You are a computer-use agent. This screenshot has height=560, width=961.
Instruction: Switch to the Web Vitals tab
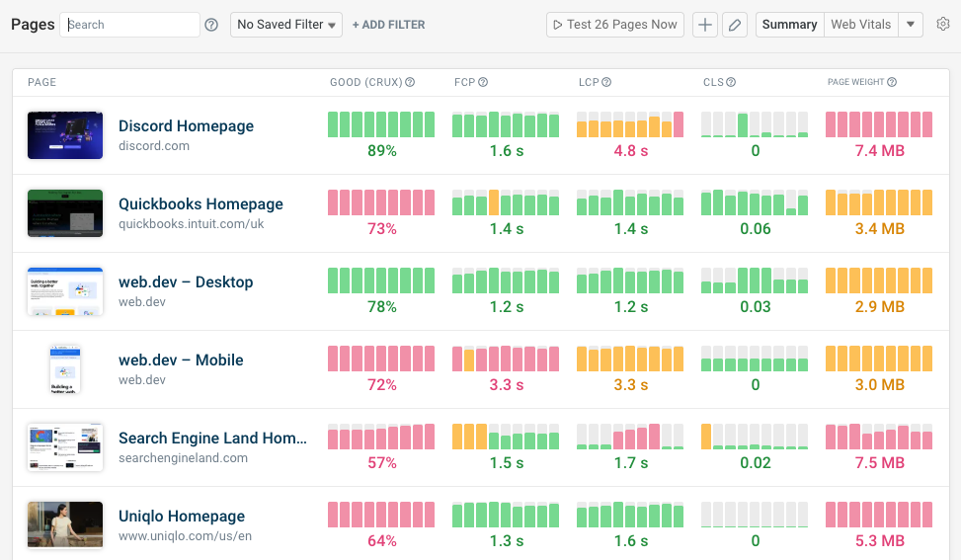point(860,25)
